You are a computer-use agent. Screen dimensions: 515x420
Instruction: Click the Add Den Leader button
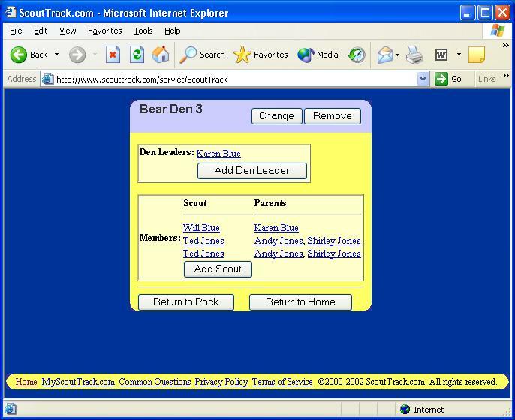click(252, 171)
